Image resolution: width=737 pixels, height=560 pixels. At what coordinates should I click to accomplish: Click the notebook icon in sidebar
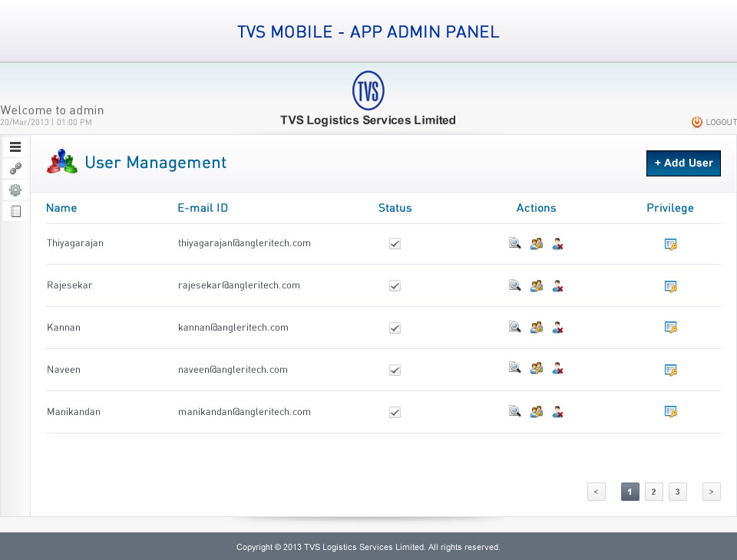pos(15,212)
